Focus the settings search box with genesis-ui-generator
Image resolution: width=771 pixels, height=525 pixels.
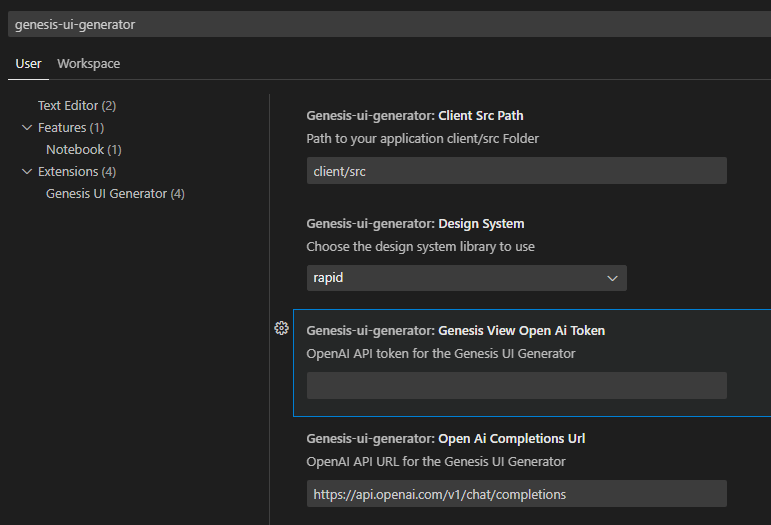389,24
